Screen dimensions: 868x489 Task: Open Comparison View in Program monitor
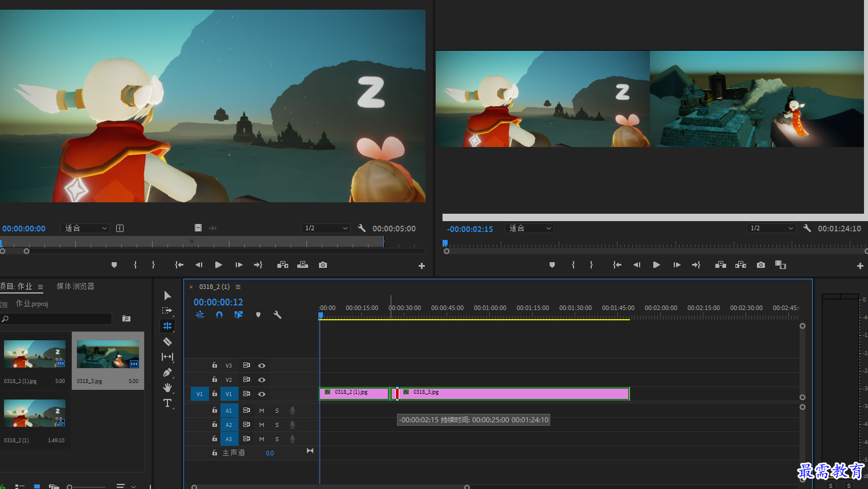point(780,265)
